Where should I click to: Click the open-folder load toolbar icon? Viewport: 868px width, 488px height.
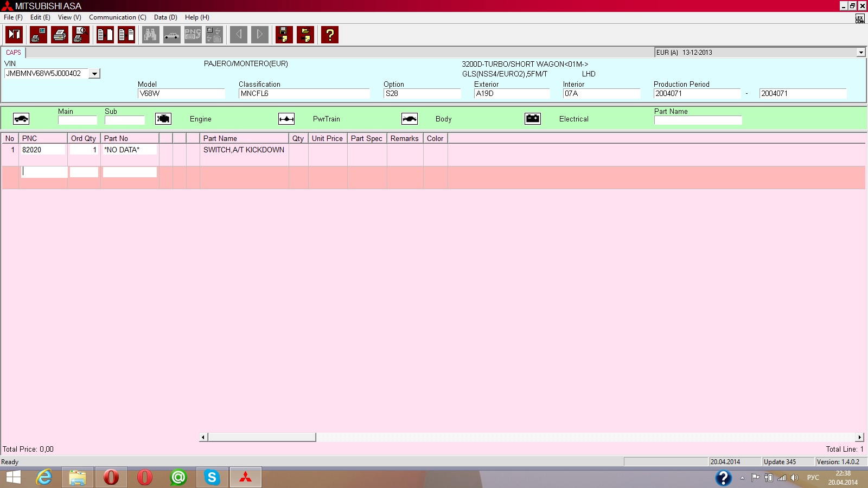[x=305, y=35]
